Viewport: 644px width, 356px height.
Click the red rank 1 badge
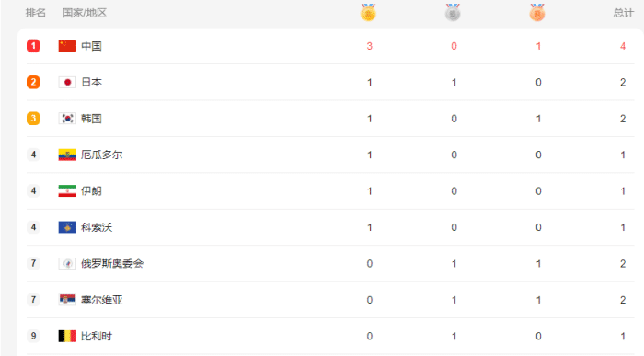pos(33,46)
